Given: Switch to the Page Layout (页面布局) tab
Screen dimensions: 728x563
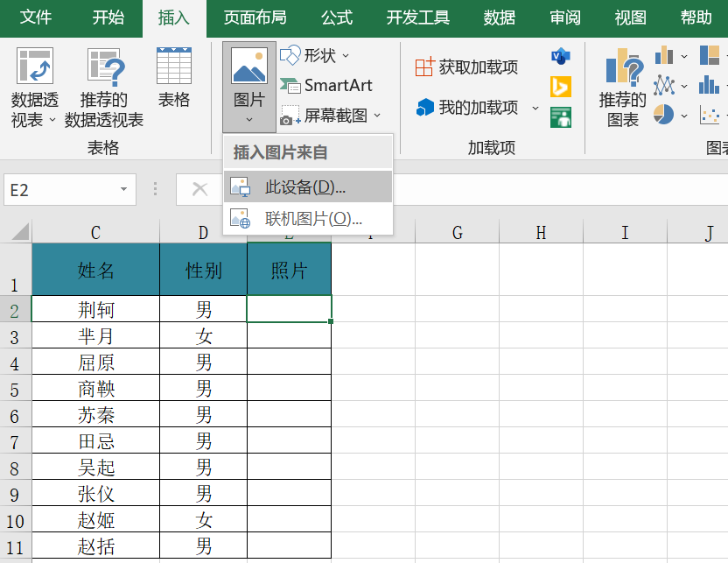Looking at the screenshot, I should 255,18.
